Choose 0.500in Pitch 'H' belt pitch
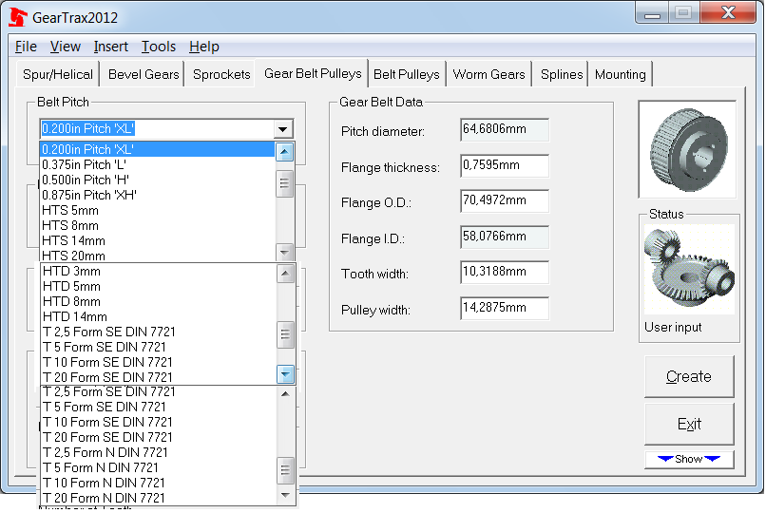The height and width of the screenshot is (532, 766). point(158,180)
